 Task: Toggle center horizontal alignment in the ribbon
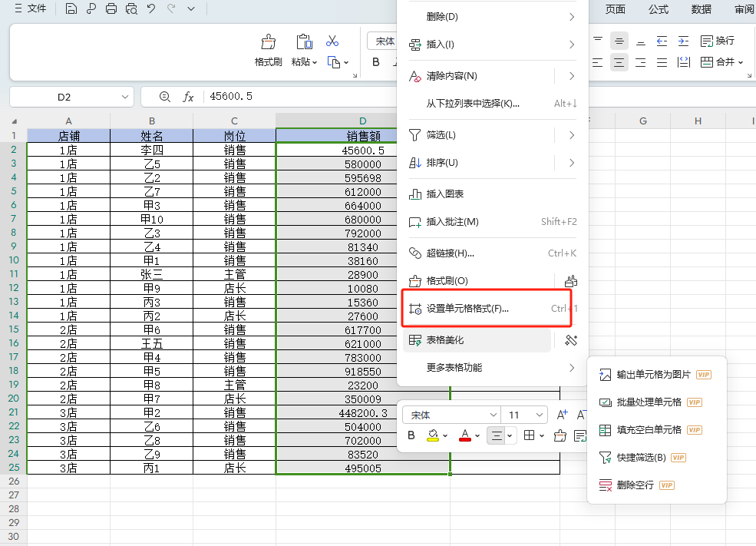click(619, 62)
